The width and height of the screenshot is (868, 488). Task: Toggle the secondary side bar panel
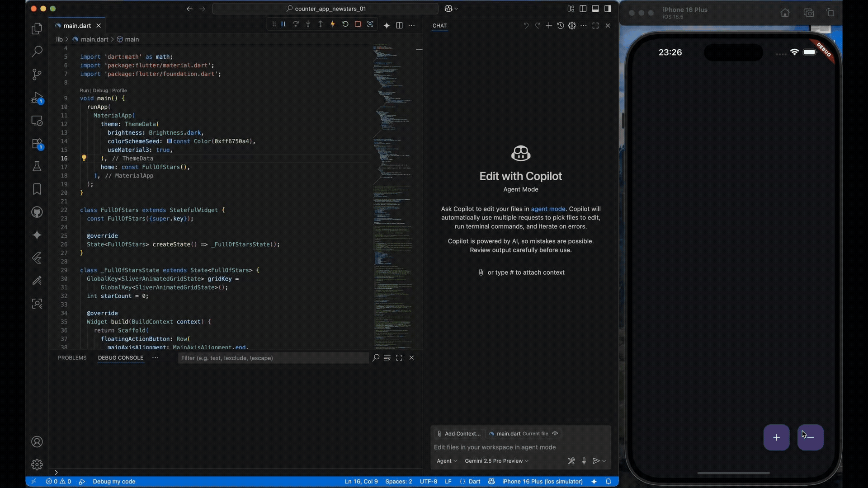coord(609,8)
